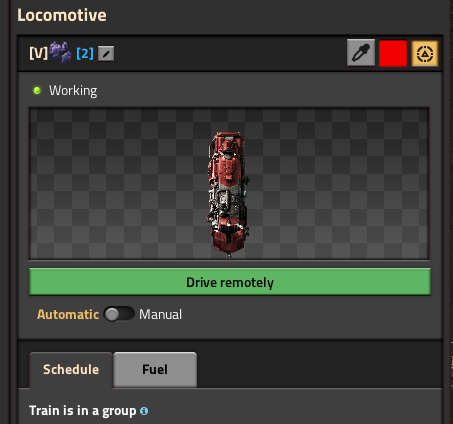Click the Working status text
Image resolution: width=453 pixels, height=424 pixels.
[73, 91]
